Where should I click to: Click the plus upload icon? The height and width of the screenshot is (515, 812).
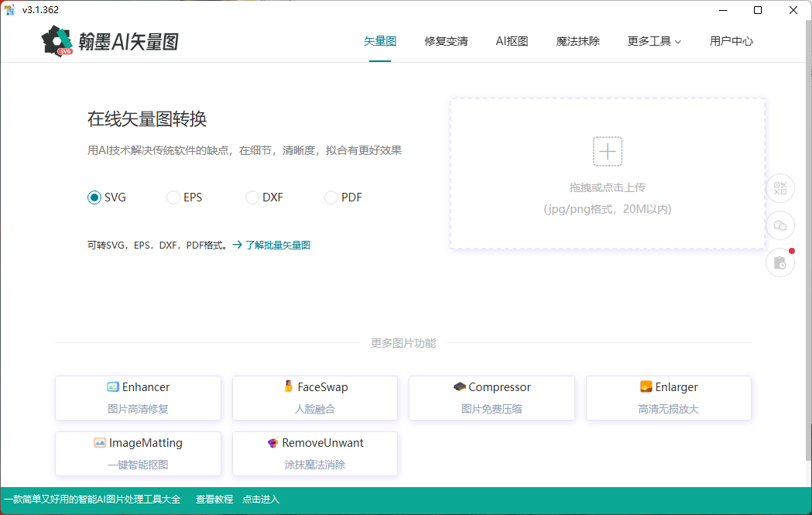608,151
